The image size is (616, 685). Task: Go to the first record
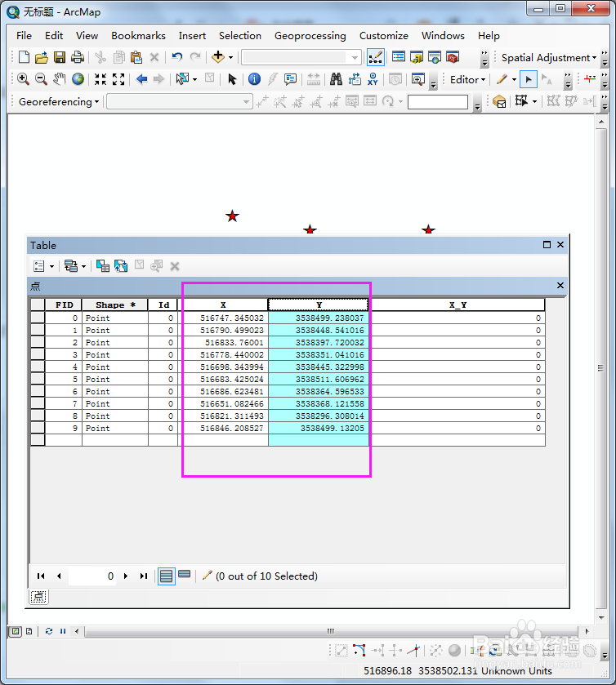[41, 576]
